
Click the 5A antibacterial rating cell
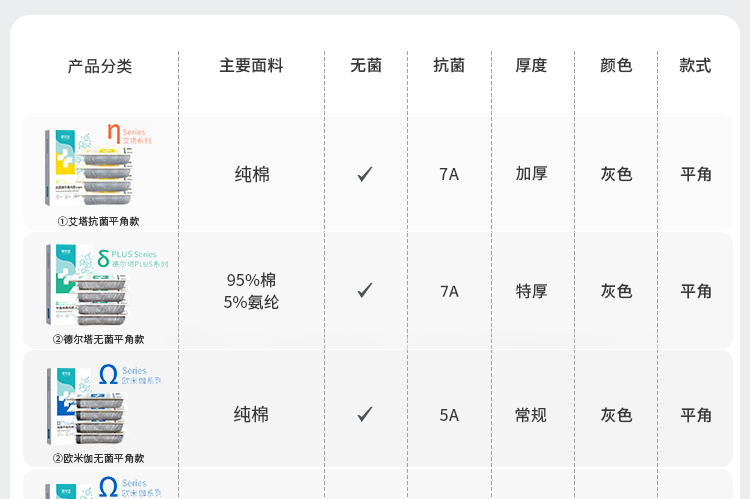(x=449, y=415)
